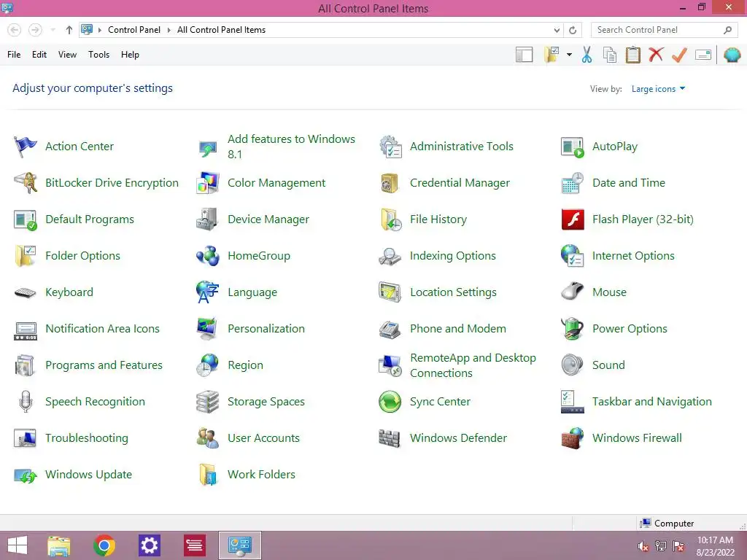Click the Copy toolbar icon
The width and height of the screenshot is (747, 560).
tap(610, 55)
